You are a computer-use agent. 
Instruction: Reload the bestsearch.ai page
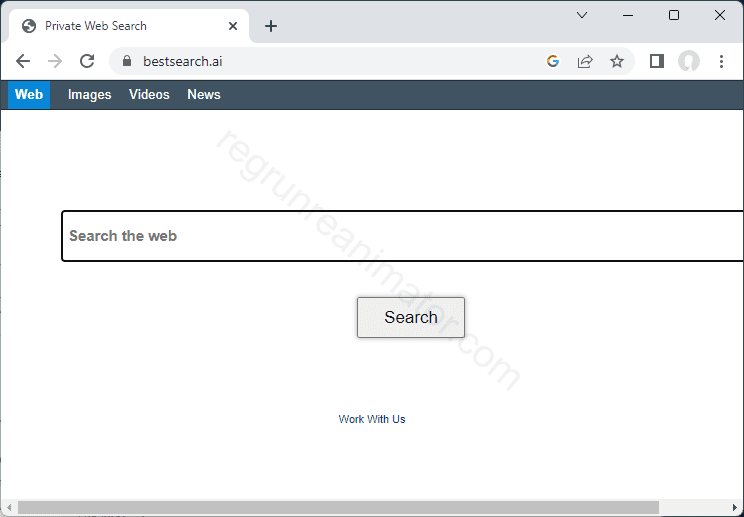tap(87, 61)
